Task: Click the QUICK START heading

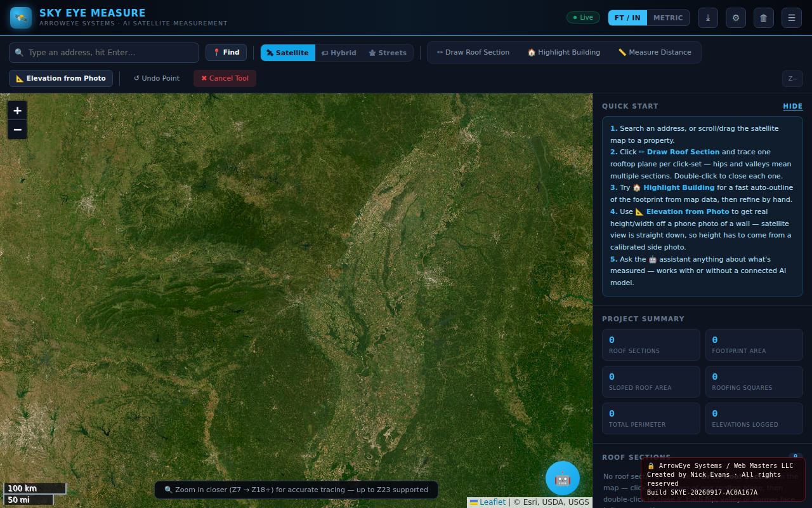Action: click(x=630, y=106)
